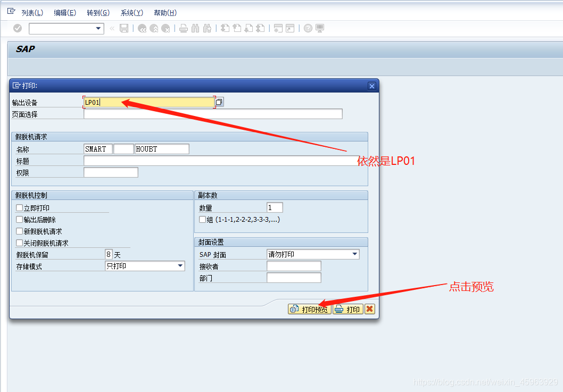The height and width of the screenshot is (392, 563).
Task: Click the 假脱机请求 group header
Action: pos(189,137)
